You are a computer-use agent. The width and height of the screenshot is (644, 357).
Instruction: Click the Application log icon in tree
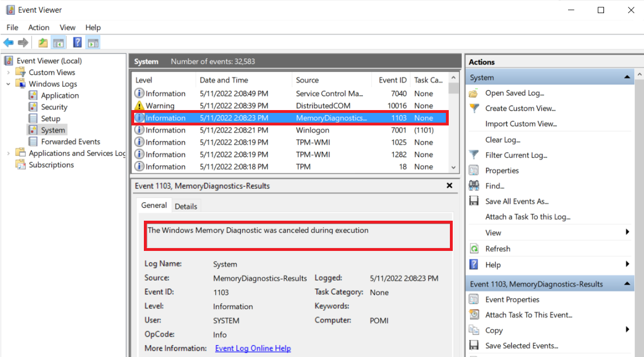click(x=33, y=95)
